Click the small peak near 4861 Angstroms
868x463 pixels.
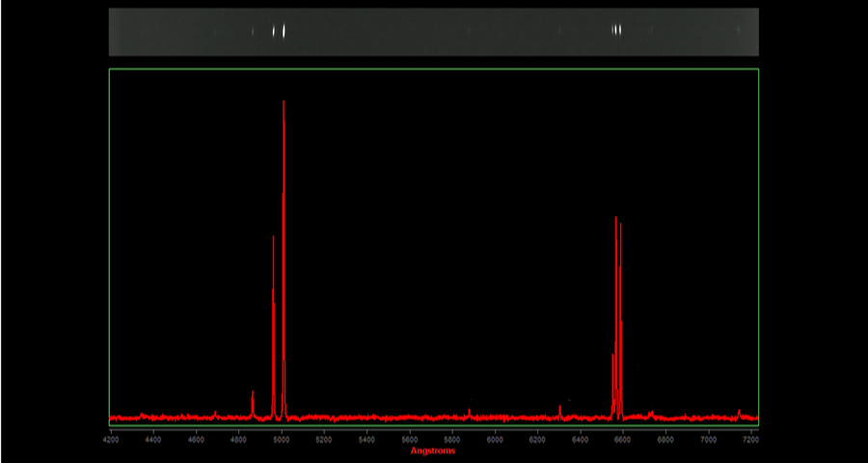(x=253, y=393)
